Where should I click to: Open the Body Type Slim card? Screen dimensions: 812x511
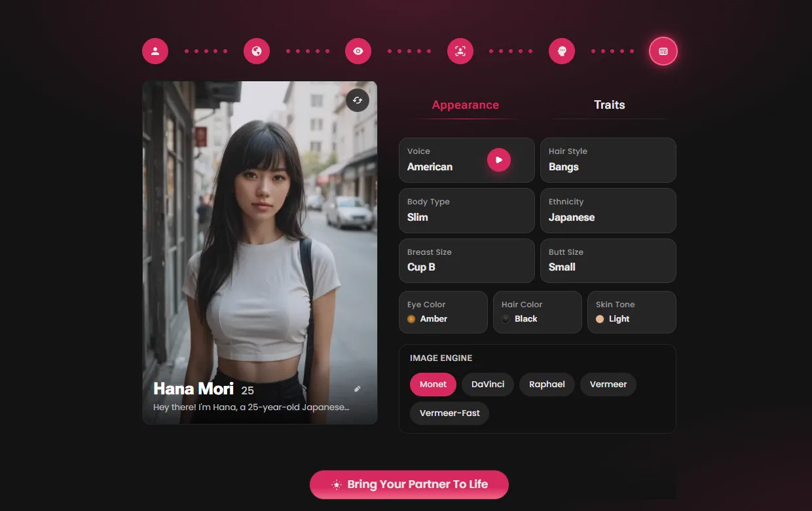pyautogui.click(x=467, y=210)
